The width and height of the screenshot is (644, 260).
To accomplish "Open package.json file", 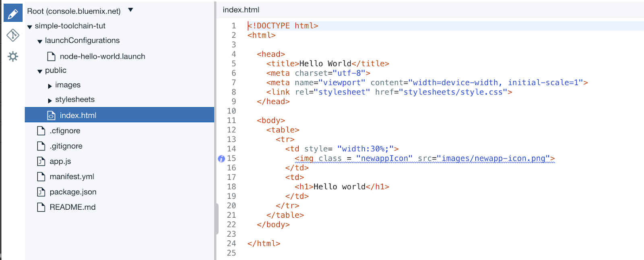I will (73, 192).
